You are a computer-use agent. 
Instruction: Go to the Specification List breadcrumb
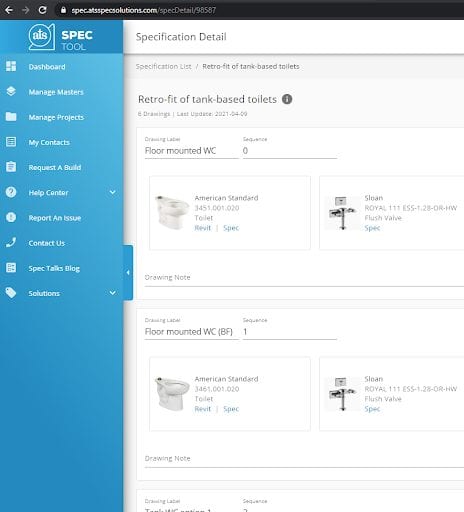click(163, 66)
